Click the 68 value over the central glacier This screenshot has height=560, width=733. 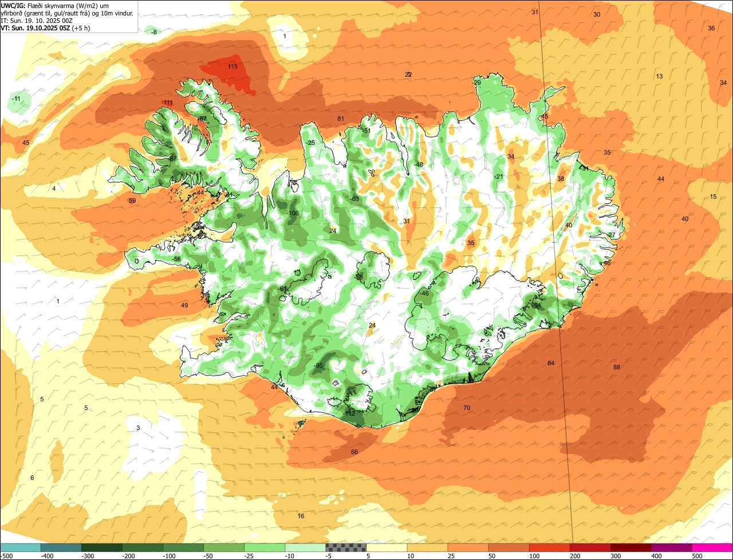pos(359,278)
